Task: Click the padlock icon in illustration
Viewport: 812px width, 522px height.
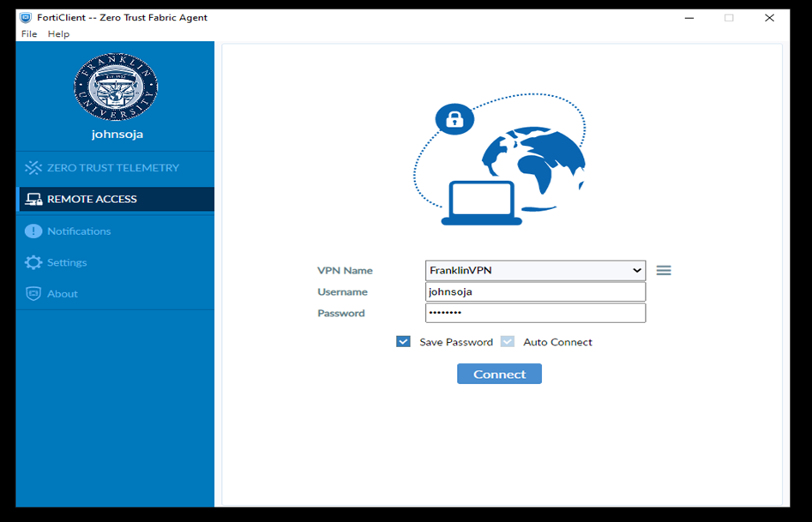Action: pos(454,118)
